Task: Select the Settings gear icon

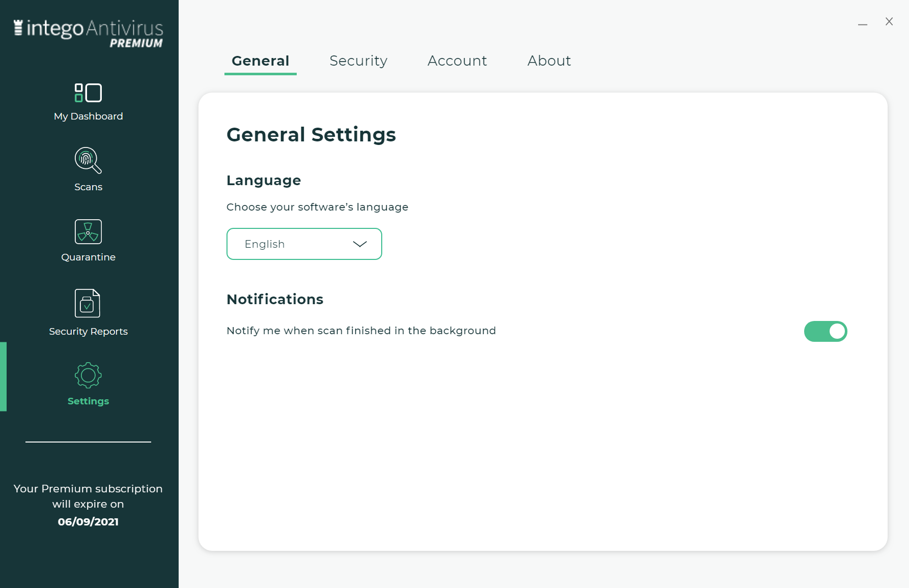Action: coord(88,375)
